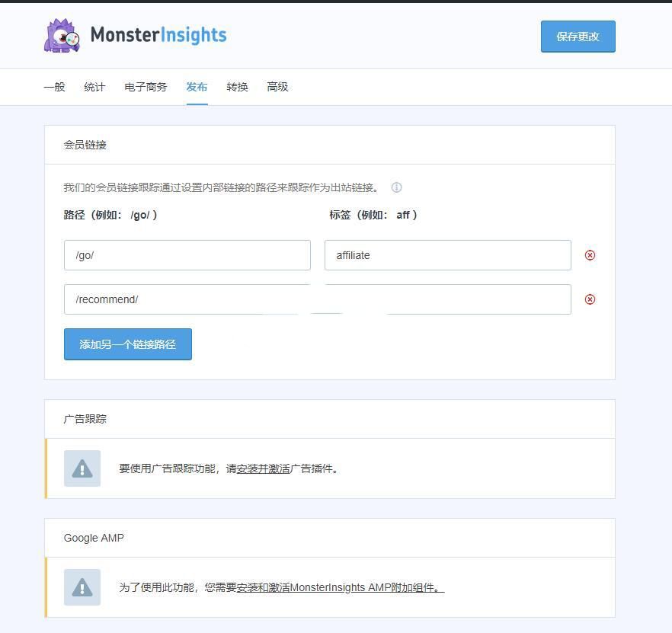This screenshot has width=672, height=633.
Task: Click the 添加另一个链接路径 button
Action: [127, 344]
